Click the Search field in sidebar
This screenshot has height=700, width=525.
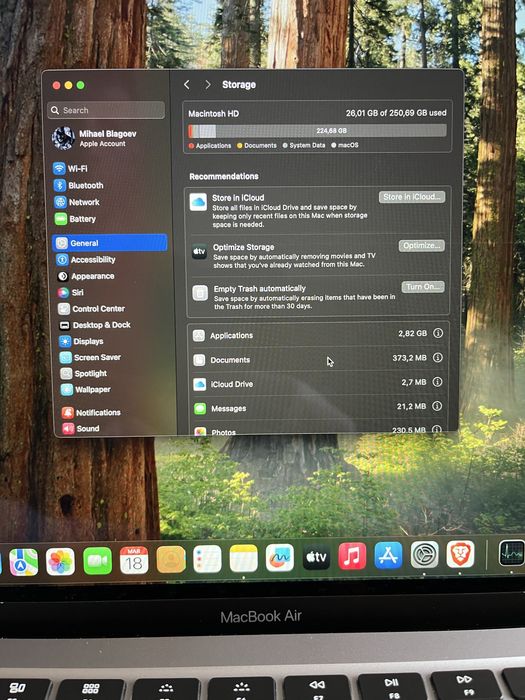coord(106,110)
